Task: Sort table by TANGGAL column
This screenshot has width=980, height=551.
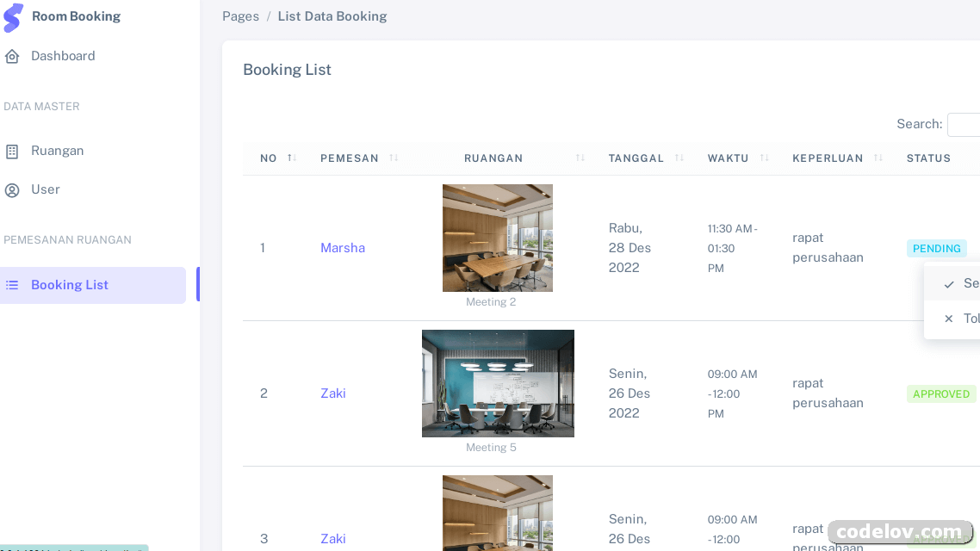Action: pos(641,158)
